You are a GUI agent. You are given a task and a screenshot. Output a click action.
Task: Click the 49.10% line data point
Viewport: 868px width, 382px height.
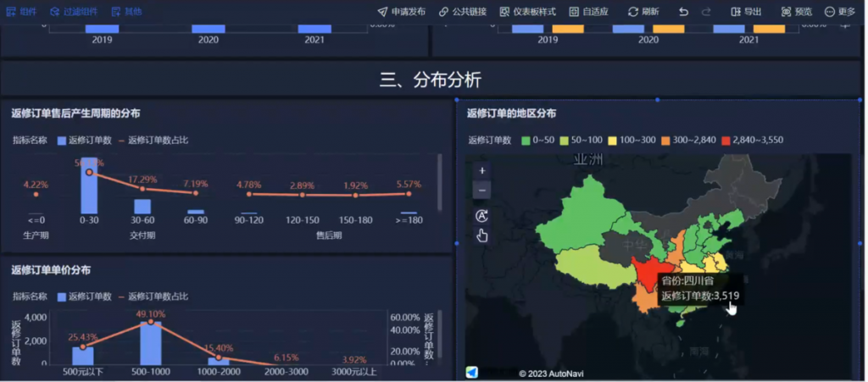[x=151, y=322]
